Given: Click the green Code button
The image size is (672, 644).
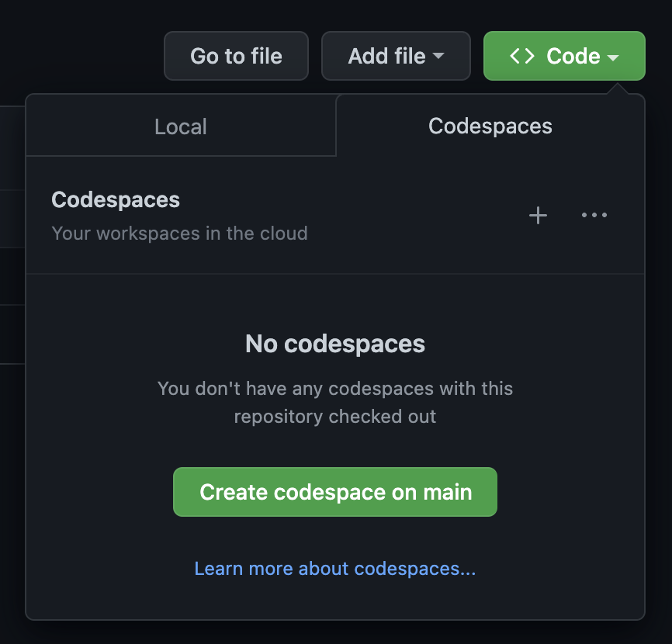Looking at the screenshot, I should coord(564,55).
